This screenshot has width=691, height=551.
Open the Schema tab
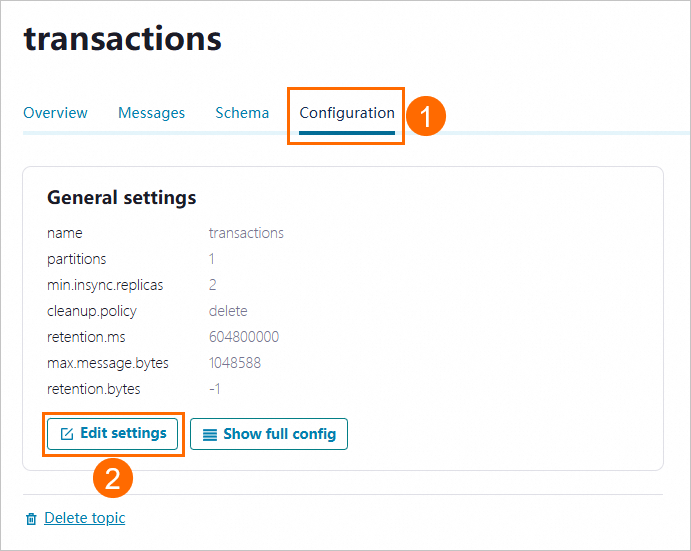click(x=242, y=113)
